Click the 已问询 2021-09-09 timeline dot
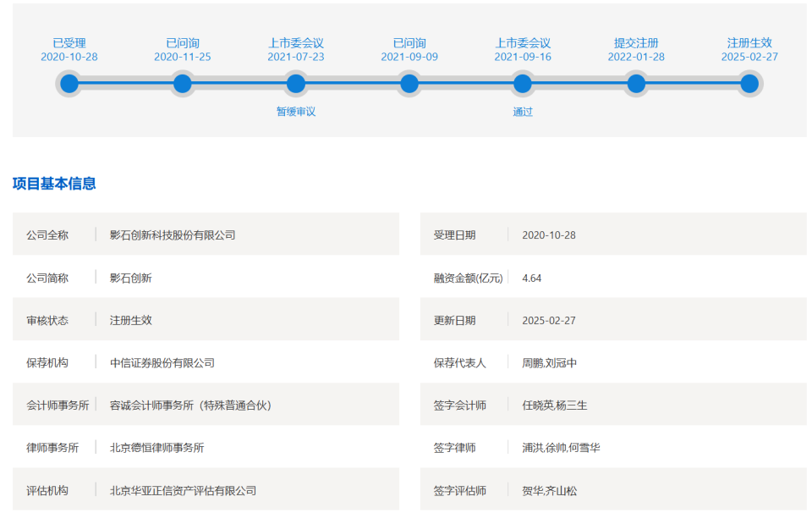Viewport: 812px width, 513px height. 409,84
